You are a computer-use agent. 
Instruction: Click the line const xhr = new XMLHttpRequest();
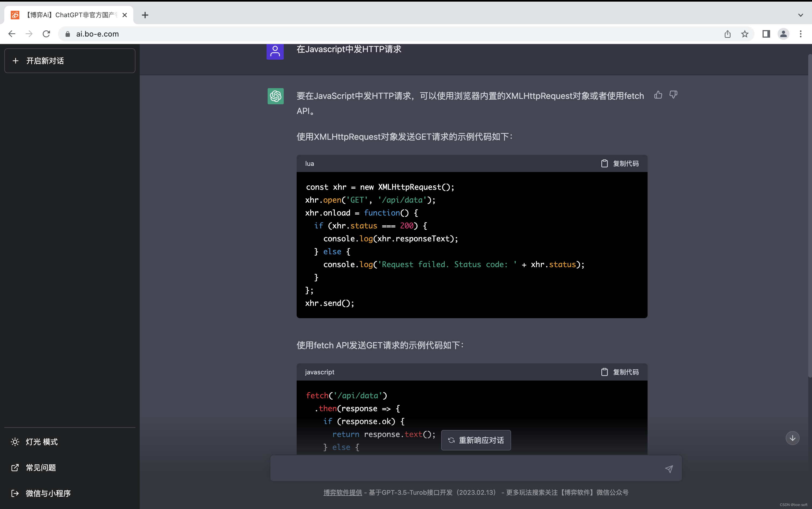[x=380, y=187]
